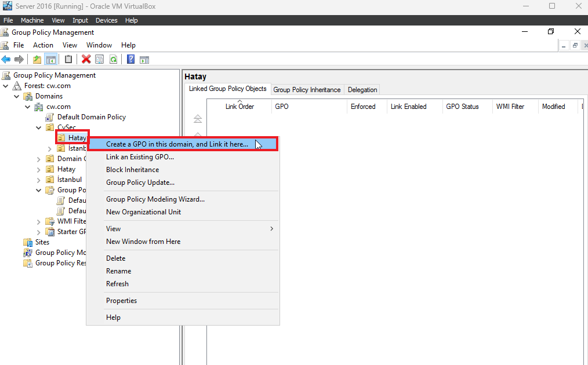
Task: Click the green Refresh toolbar icon
Action: (x=113, y=59)
